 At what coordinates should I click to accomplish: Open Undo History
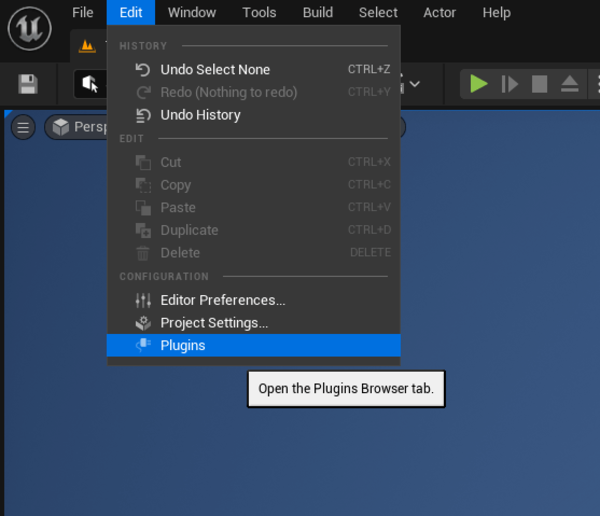point(254,115)
